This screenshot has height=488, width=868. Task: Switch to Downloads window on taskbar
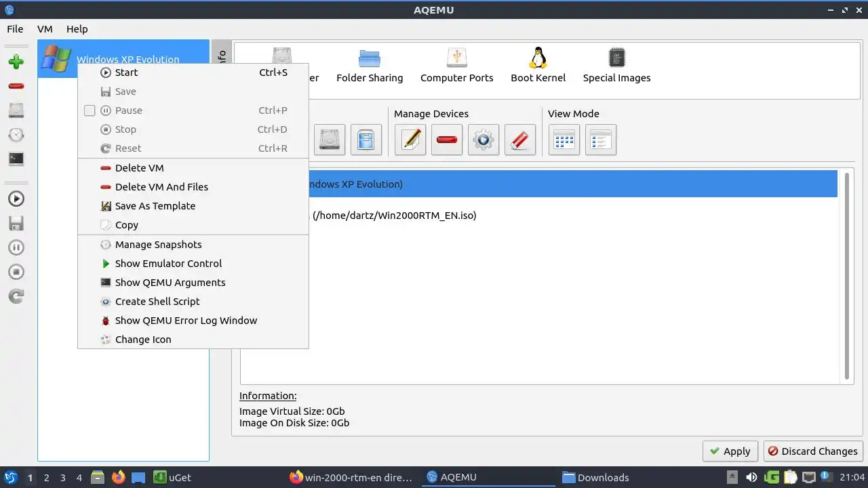(x=595, y=477)
